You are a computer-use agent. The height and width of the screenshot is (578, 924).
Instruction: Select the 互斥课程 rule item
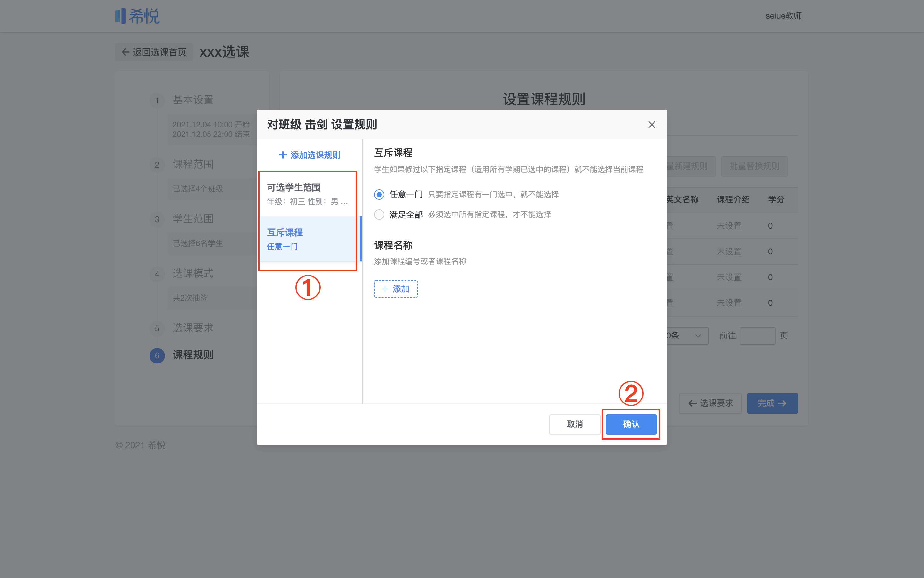309,239
